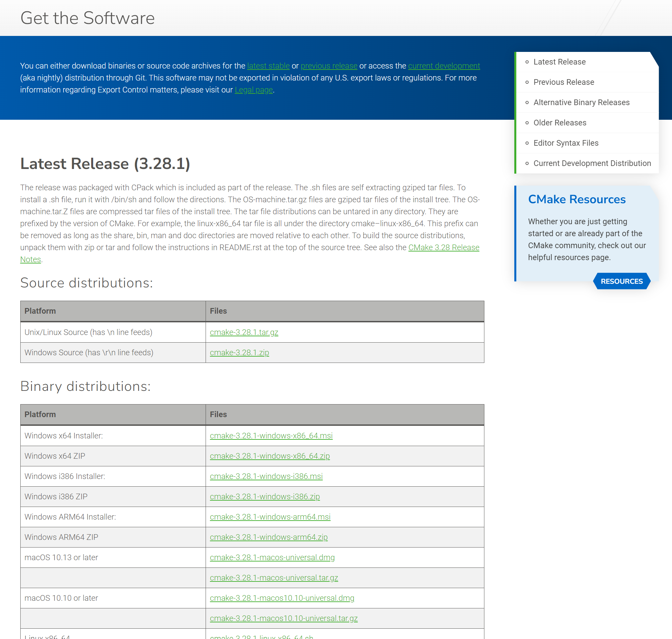The image size is (672, 639).
Task: Open the 'current development' link
Action: coord(444,66)
